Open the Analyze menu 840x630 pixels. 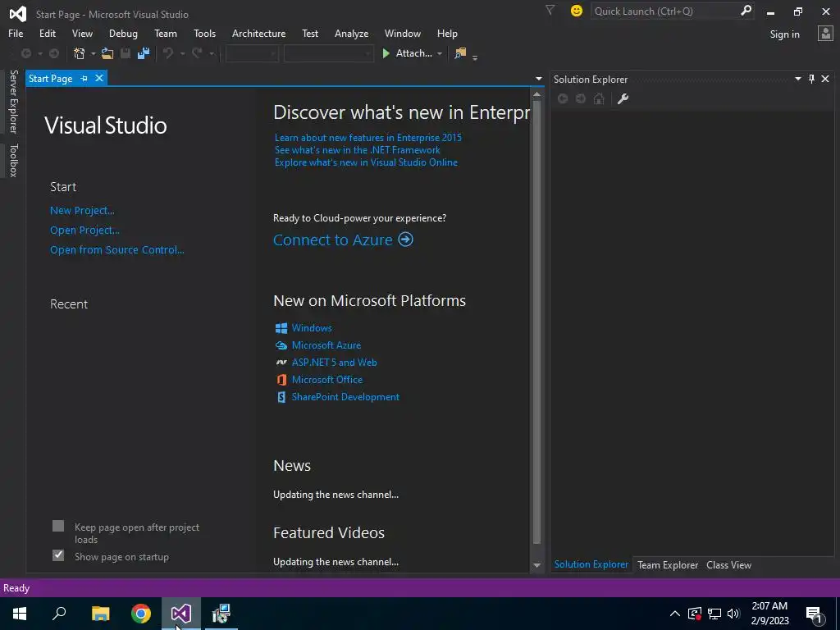click(x=351, y=33)
